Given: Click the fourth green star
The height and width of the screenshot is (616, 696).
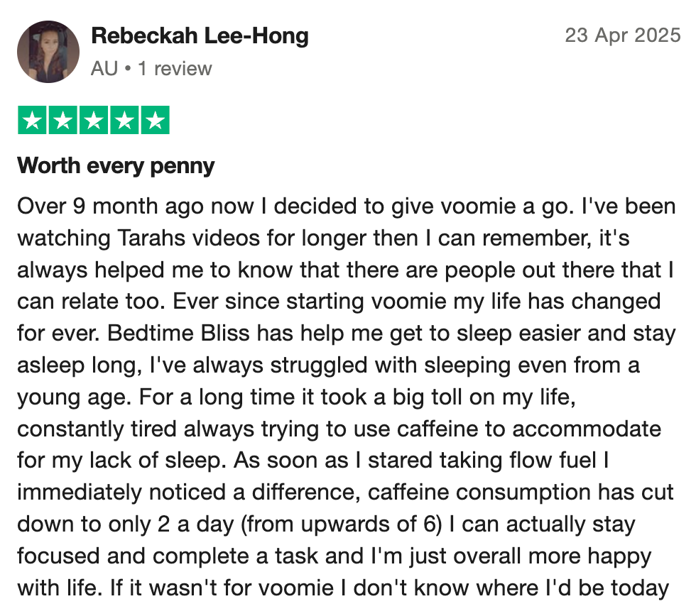Looking at the screenshot, I should 124,120.
